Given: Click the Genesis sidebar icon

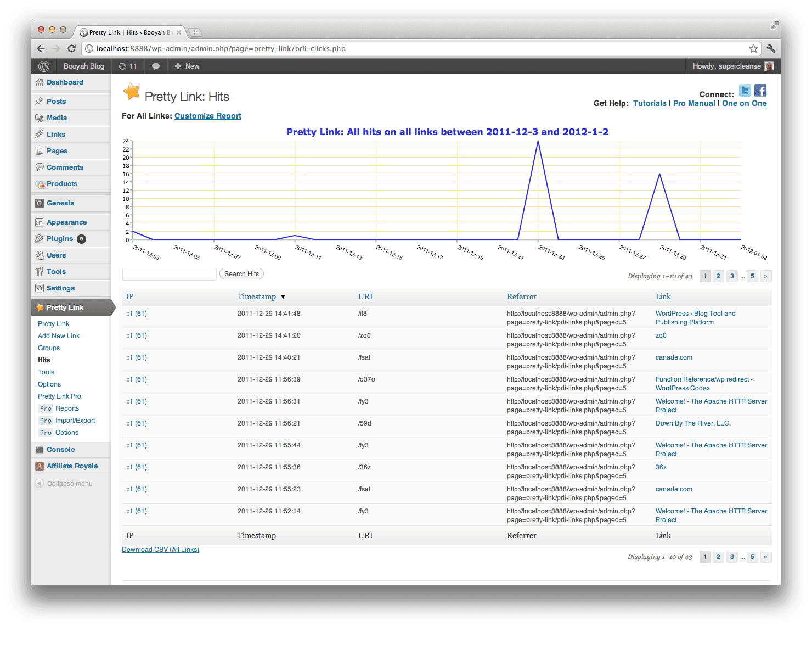Looking at the screenshot, I should tap(40, 203).
